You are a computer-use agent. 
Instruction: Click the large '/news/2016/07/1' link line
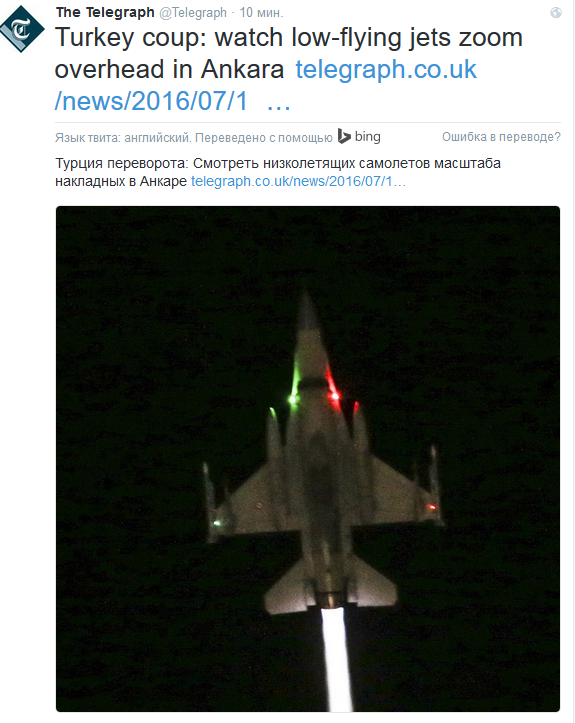coord(151,101)
